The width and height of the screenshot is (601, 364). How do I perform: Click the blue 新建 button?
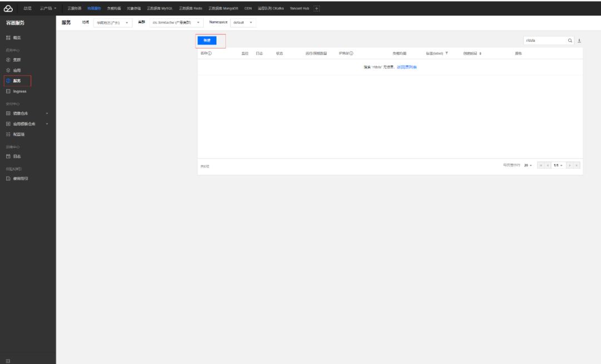coord(207,40)
